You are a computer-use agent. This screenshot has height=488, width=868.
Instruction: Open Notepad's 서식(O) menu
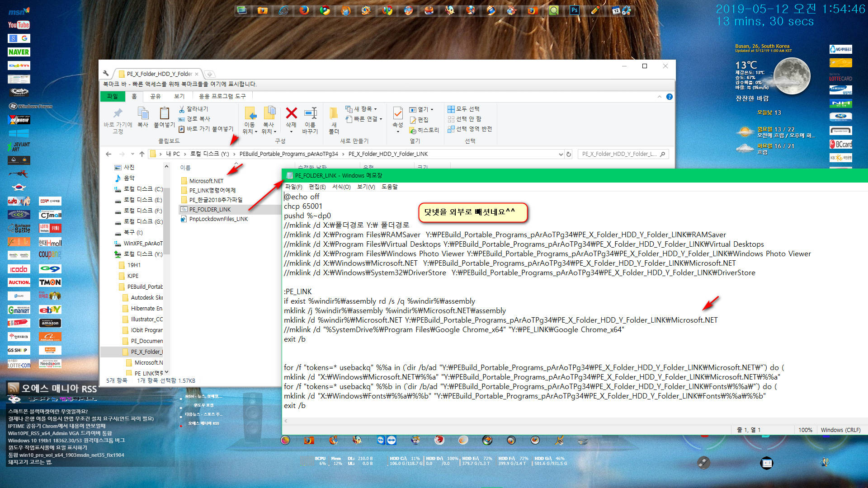click(341, 187)
